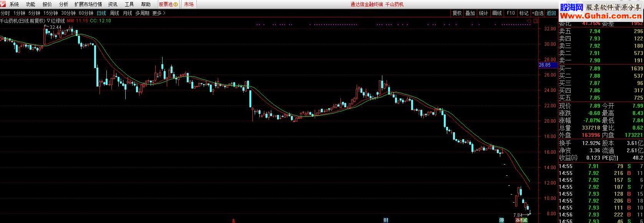Select the 卖四 ask row at 7.93
Image resolution: width=644 pixels, height=223 pixels.
tap(601, 39)
